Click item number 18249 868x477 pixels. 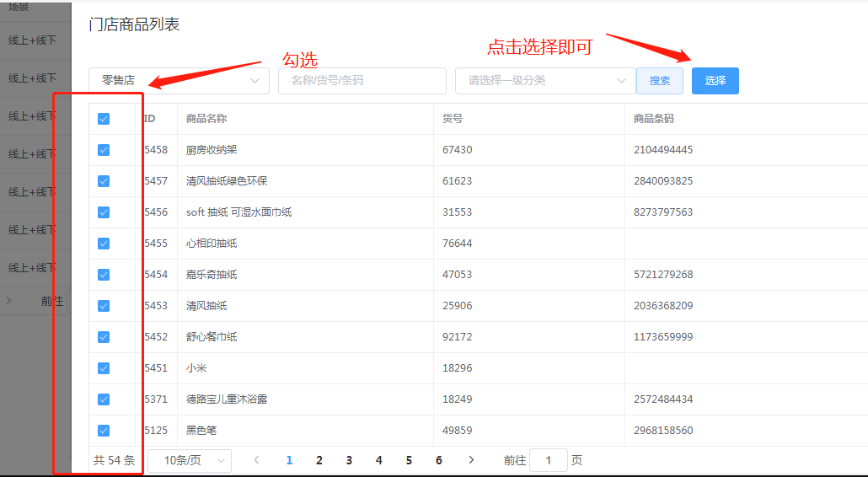point(458,399)
